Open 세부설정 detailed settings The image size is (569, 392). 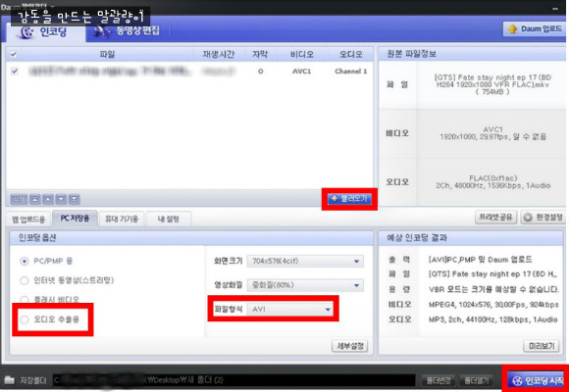[350, 346]
